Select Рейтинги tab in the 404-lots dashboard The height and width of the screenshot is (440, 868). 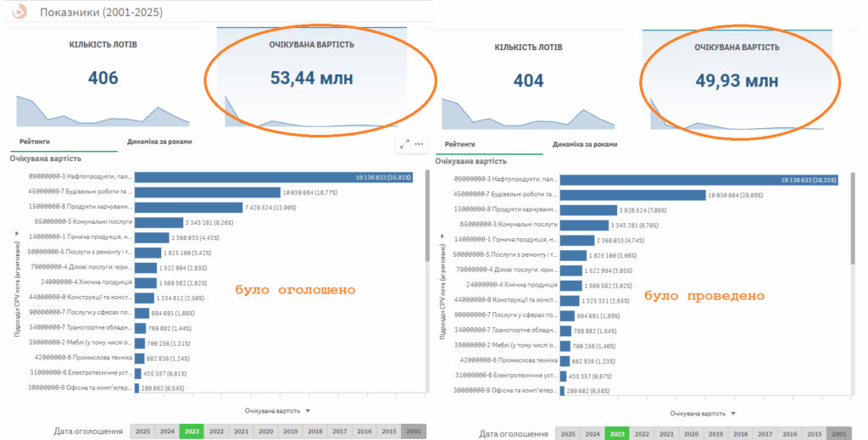click(460, 144)
